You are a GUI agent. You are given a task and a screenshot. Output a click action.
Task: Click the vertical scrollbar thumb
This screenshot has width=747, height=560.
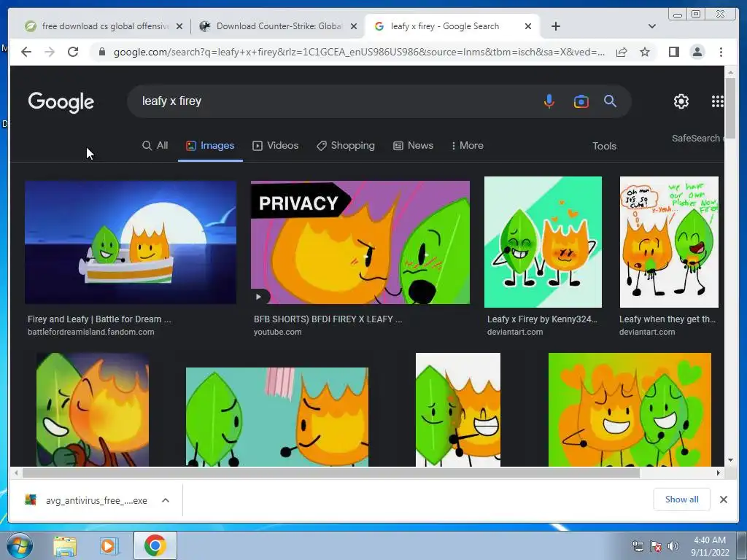pyautogui.click(x=730, y=109)
